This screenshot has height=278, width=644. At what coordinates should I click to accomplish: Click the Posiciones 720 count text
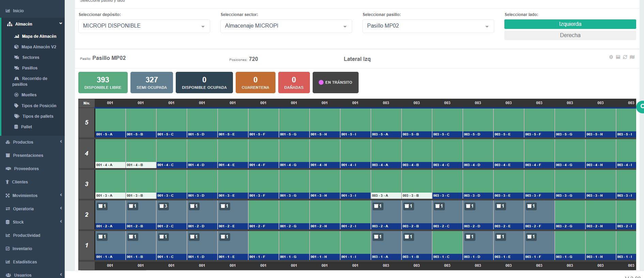pyautogui.click(x=244, y=59)
